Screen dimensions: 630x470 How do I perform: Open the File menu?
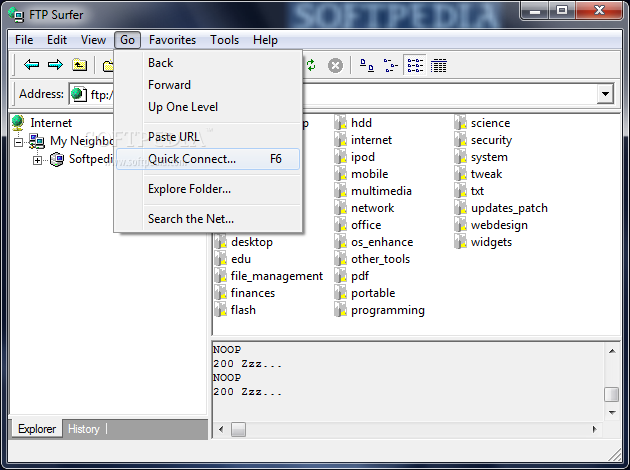click(x=24, y=40)
